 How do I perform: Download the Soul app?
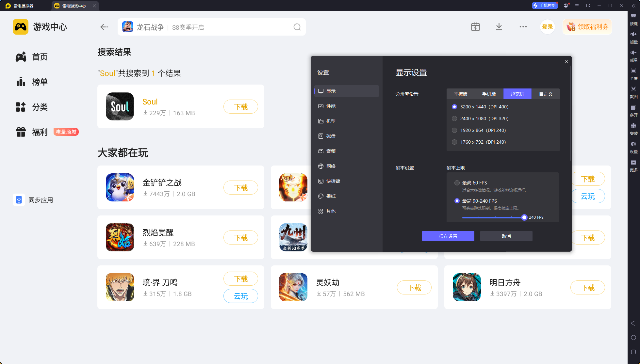coord(241,107)
